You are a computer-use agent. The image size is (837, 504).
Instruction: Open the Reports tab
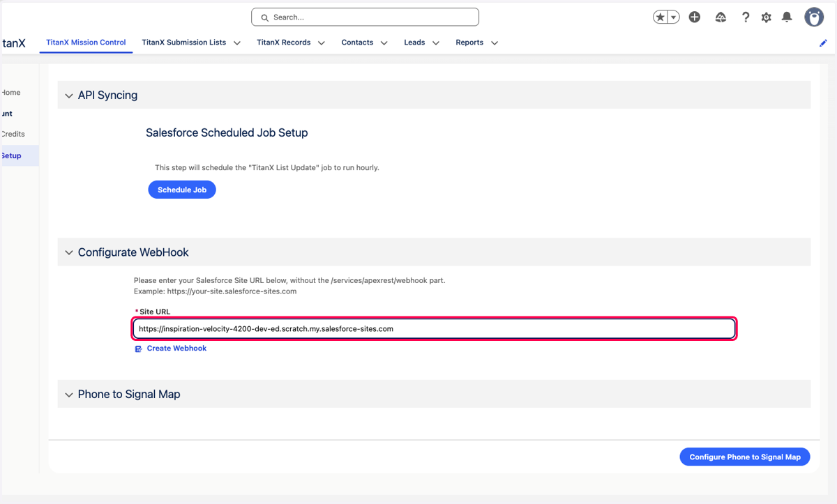(469, 43)
